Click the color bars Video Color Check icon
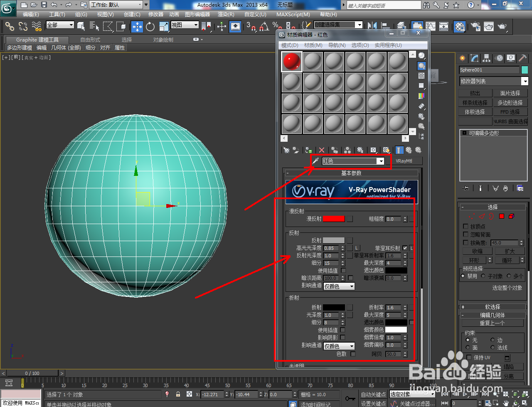Image resolution: width=532 pixels, height=407 pixels. [421, 96]
